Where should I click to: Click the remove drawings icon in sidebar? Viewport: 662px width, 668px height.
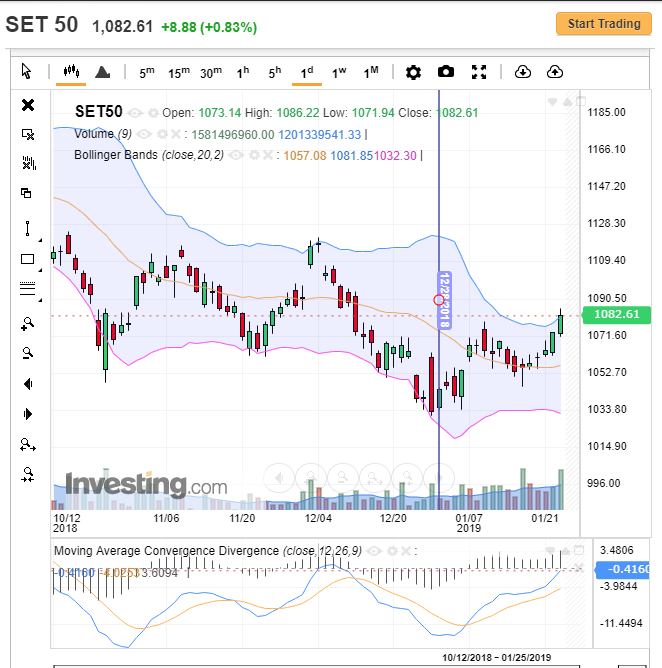click(28, 135)
